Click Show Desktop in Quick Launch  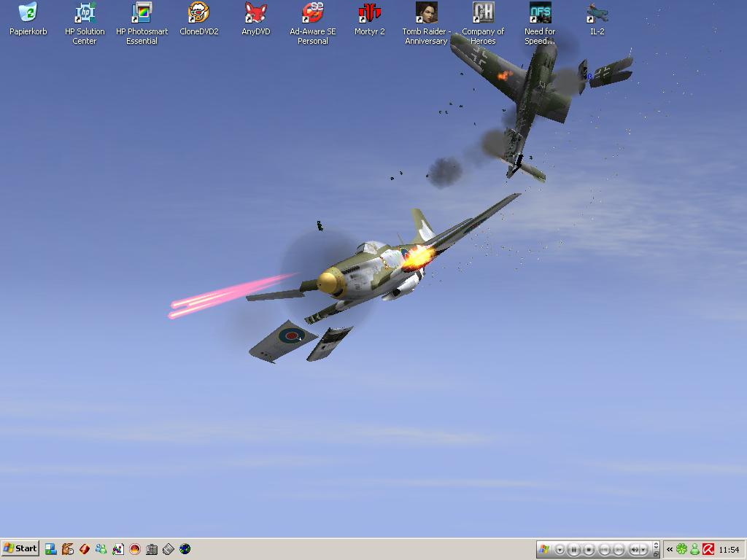[x=50, y=549]
